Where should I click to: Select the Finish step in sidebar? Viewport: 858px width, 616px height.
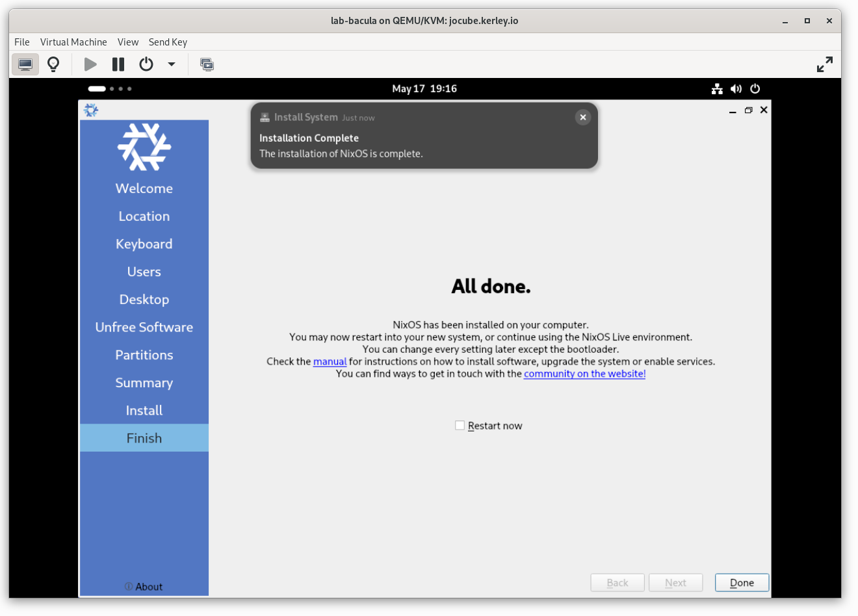(144, 438)
